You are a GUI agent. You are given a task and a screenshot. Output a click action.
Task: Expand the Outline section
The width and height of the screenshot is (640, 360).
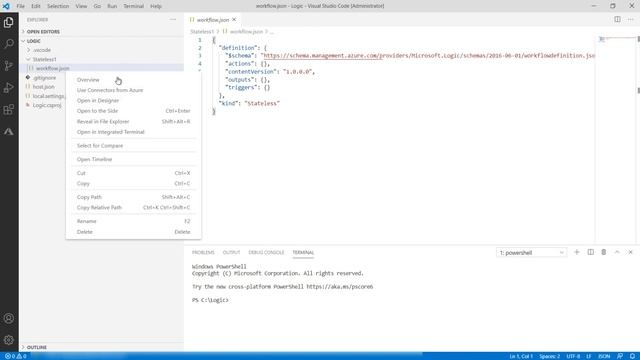[37, 347]
